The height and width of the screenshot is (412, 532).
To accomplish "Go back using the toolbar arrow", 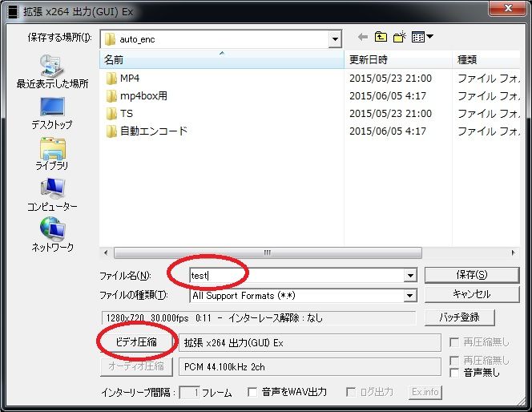I will (363, 37).
